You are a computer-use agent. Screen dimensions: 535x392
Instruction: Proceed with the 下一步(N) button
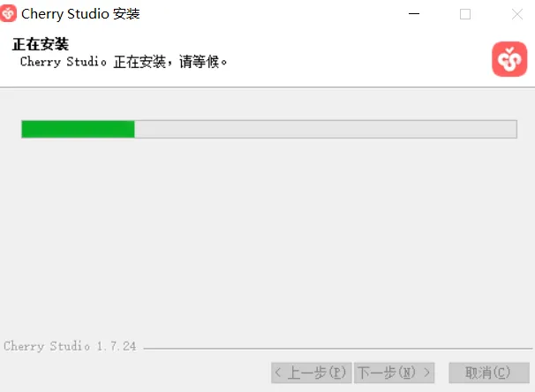pyautogui.click(x=394, y=373)
